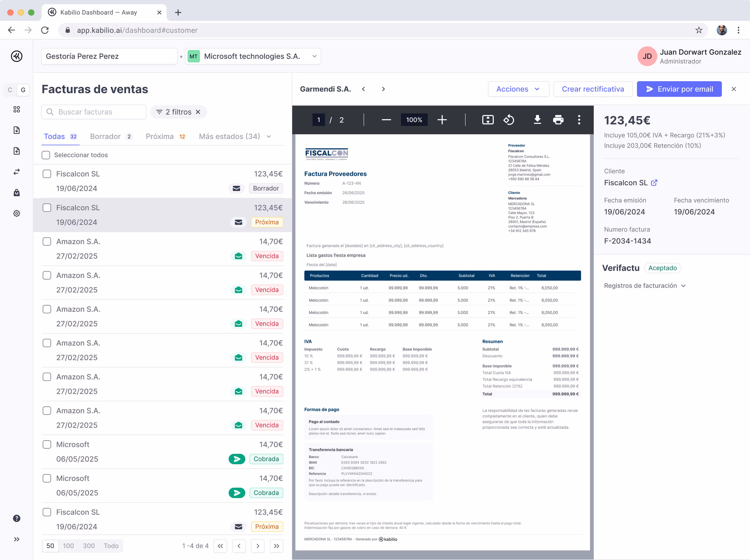Open the transfers arrows icon in the sidebar
This screenshot has width=750, height=560.
click(x=17, y=172)
